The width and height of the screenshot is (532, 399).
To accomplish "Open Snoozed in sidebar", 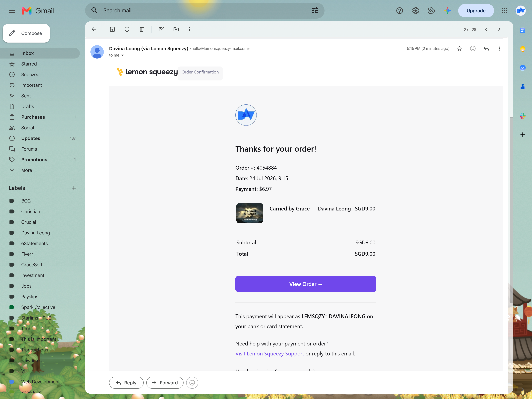I will [x=40, y=74].
